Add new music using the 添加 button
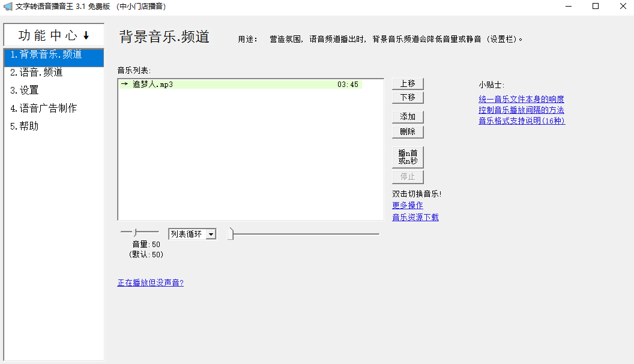 point(408,116)
